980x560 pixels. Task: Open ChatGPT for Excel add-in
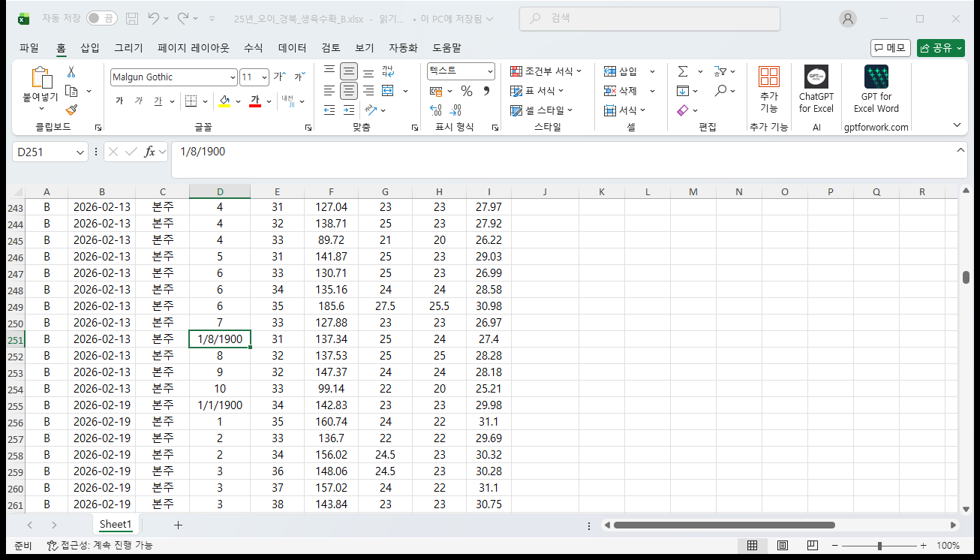click(x=816, y=89)
